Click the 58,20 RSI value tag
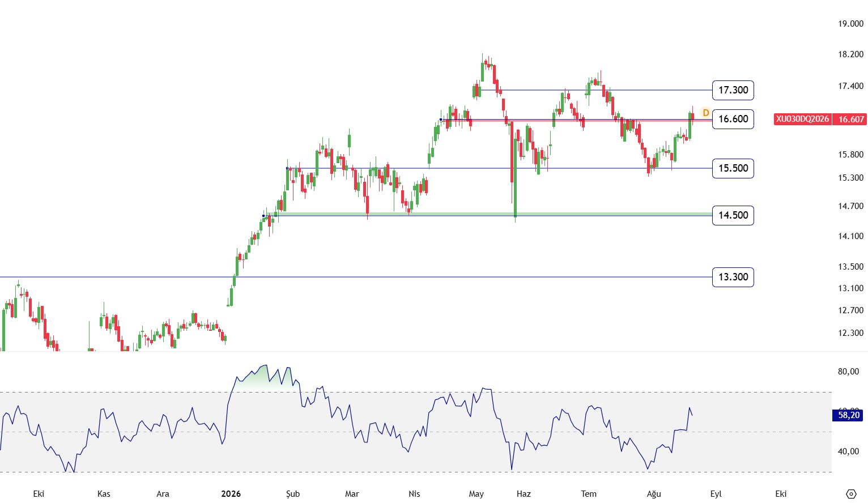Image resolution: width=868 pixels, height=503 pixels. [x=849, y=415]
